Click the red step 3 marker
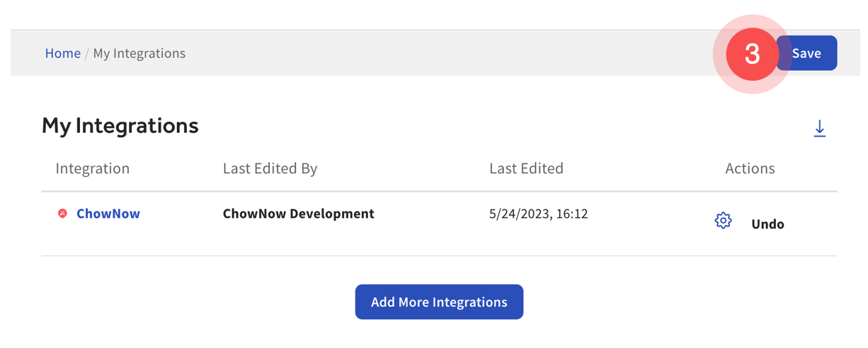 point(752,54)
